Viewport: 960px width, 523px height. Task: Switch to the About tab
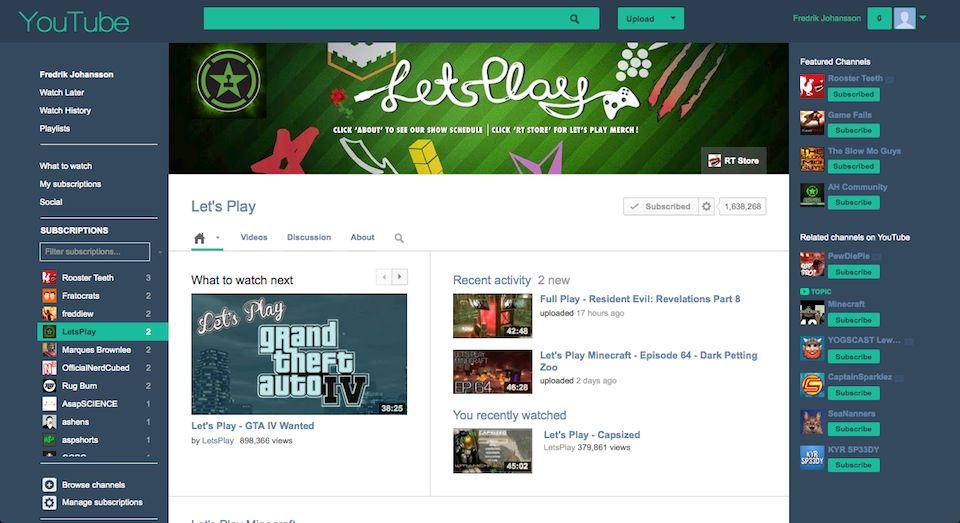(x=362, y=238)
